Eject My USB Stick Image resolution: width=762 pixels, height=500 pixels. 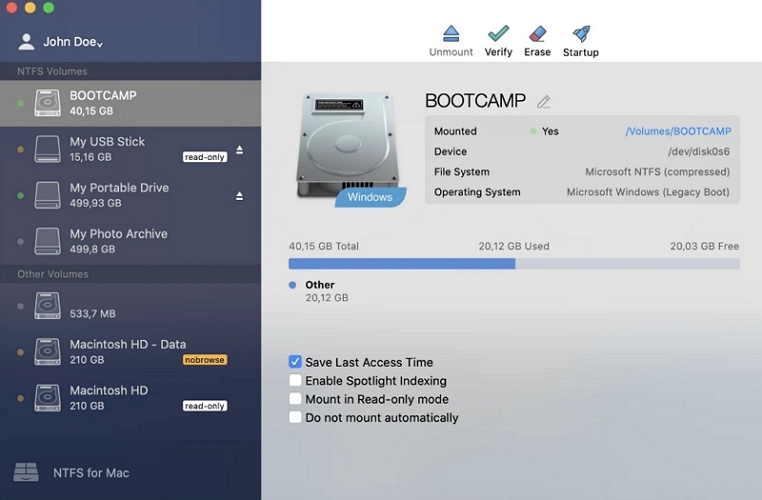click(x=240, y=150)
